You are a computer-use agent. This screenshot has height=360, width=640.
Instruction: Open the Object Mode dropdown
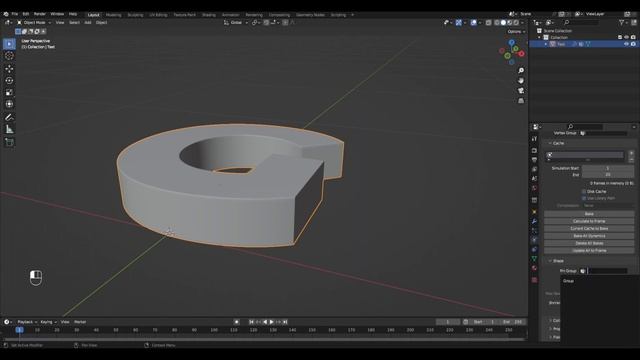tap(33, 23)
